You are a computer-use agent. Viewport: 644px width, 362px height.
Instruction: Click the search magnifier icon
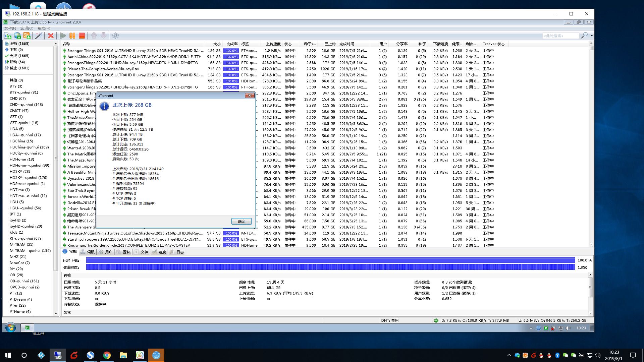pos(584,36)
